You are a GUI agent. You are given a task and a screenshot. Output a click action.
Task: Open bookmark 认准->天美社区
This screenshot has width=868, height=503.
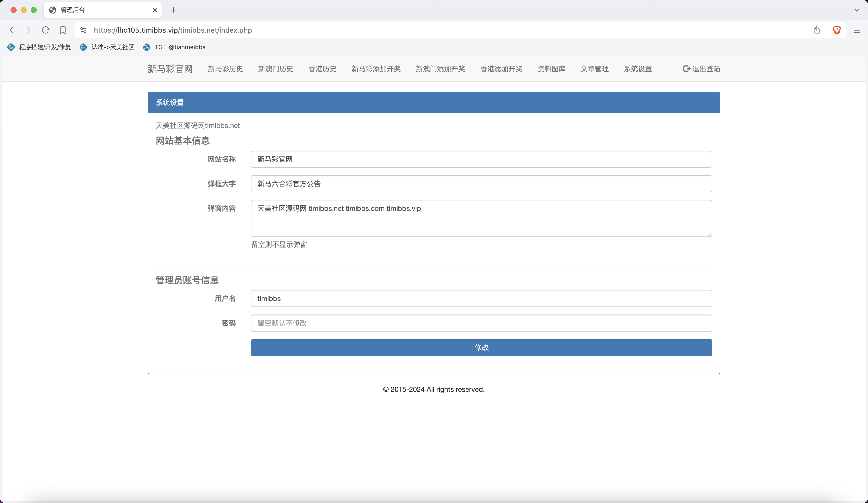(107, 47)
